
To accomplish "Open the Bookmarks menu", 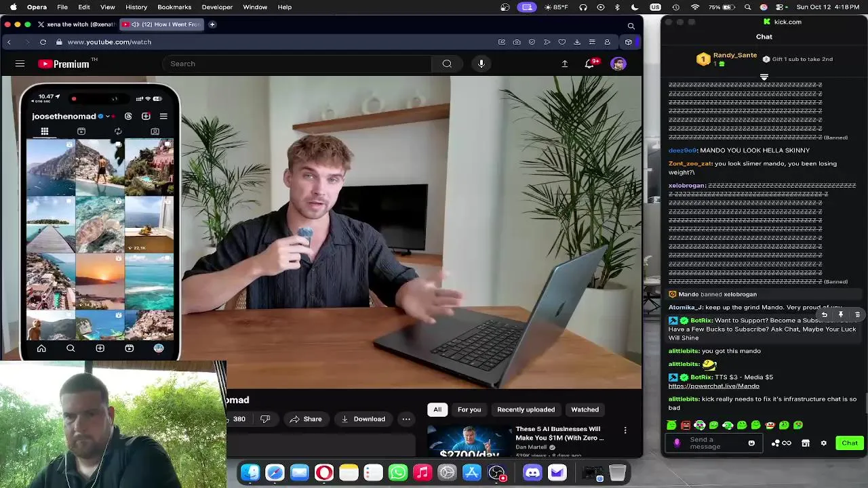I will (174, 7).
